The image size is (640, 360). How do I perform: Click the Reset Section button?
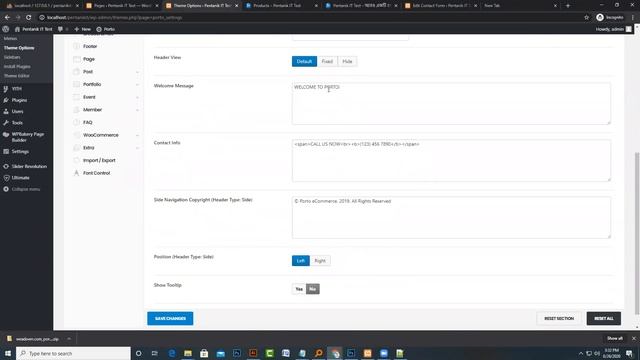(559, 318)
